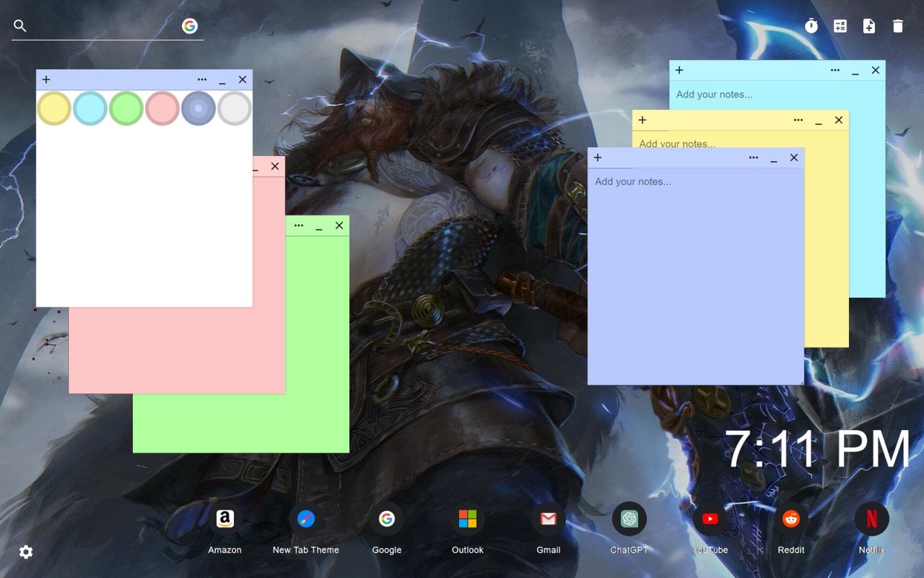Pick the pink color swatch

pyautogui.click(x=162, y=108)
